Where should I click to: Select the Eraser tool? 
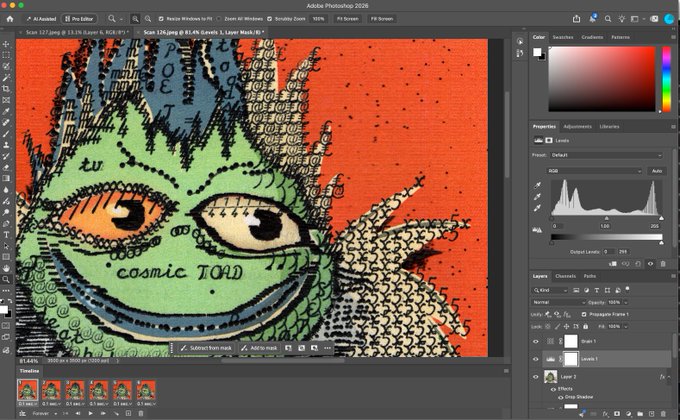(x=6, y=167)
